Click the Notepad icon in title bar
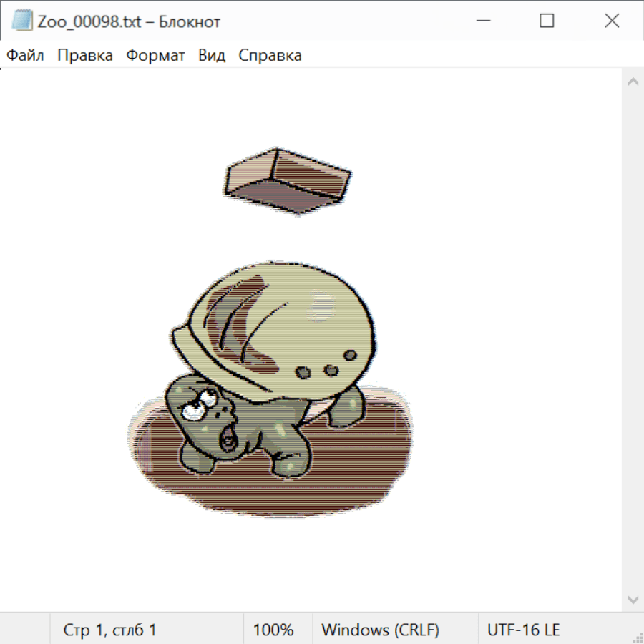Viewport: 644px width, 644px height. 22,21
